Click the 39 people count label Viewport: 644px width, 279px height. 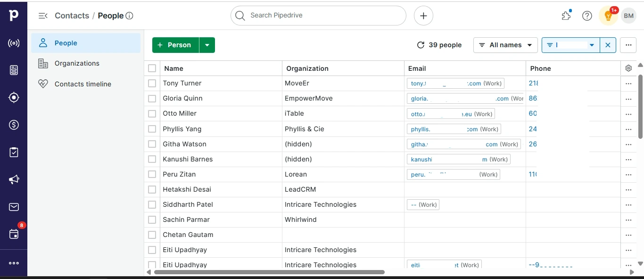point(445,45)
